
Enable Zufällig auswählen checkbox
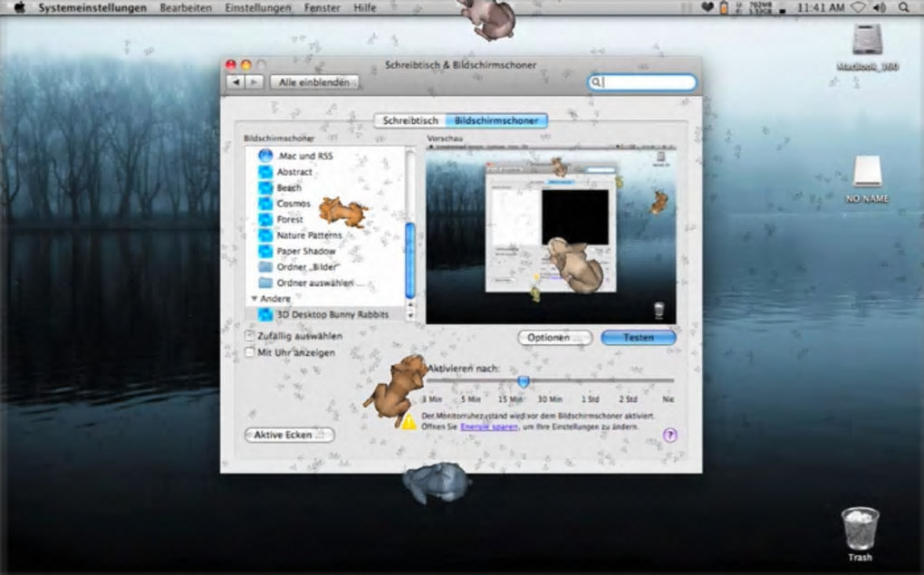click(x=250, y=336)
